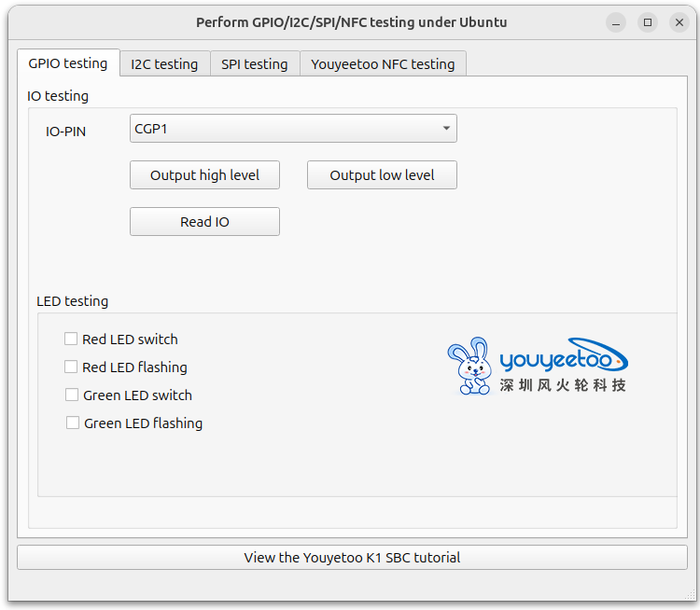Click the rabbit mascot icon
This screenshot has width=700, height=610.
point(469,366)
